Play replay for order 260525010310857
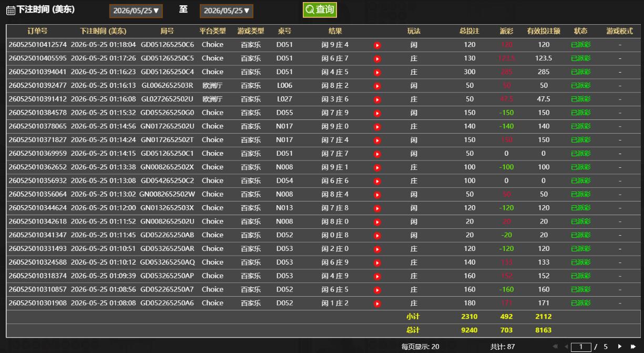This screenshot has height=353, width=644. (x=377, y=290)
